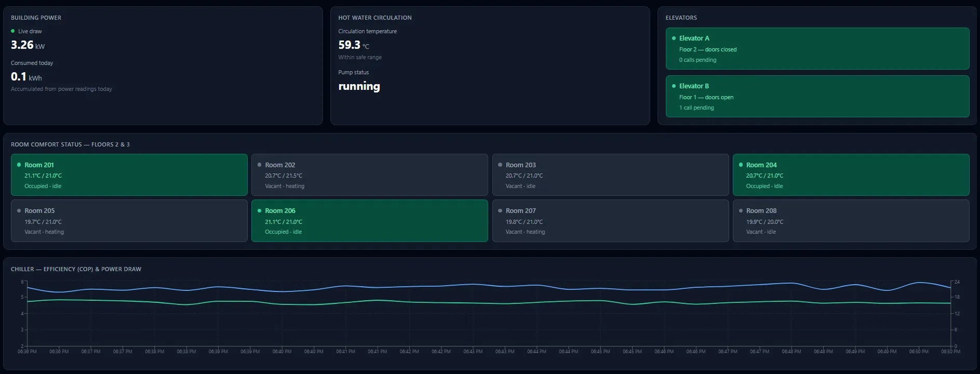Click the 'Within safe range' note
This screenshot has width=980, height=374.
[x=360, y=57]
